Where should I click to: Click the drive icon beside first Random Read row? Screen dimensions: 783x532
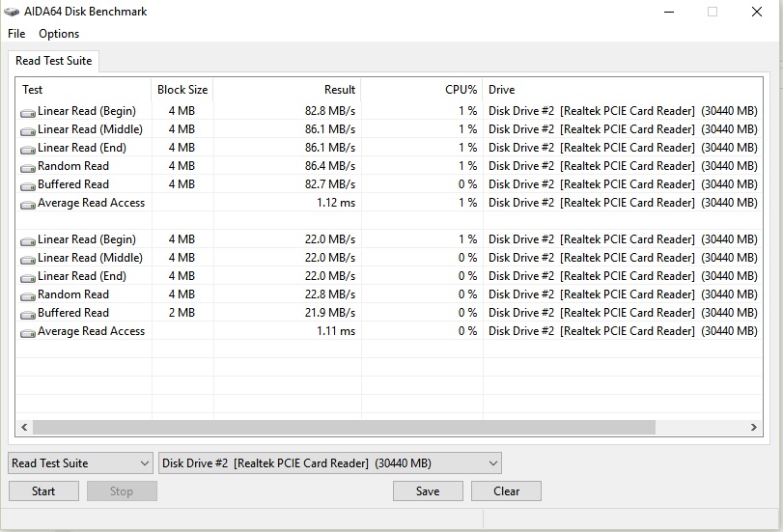(x=28, y=167)
